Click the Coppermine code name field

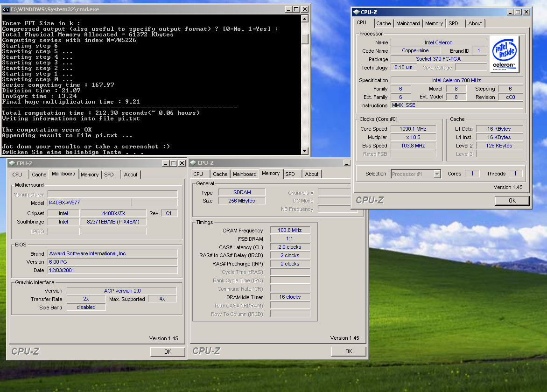415,50
